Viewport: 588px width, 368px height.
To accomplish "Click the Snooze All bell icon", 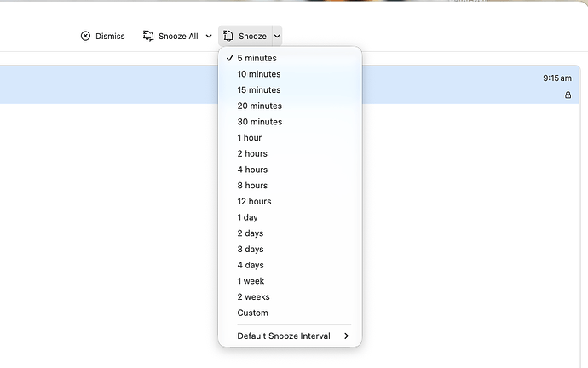I will pyautogui.click(x=148, y=36).
